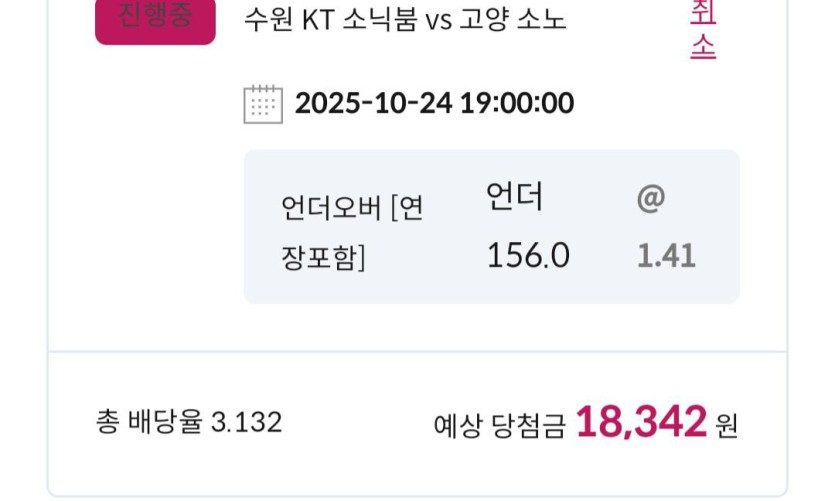The height and width of the screenshot is (501, 835).
Task: Click the 원 currency unit
Action: tap(726, 425)
